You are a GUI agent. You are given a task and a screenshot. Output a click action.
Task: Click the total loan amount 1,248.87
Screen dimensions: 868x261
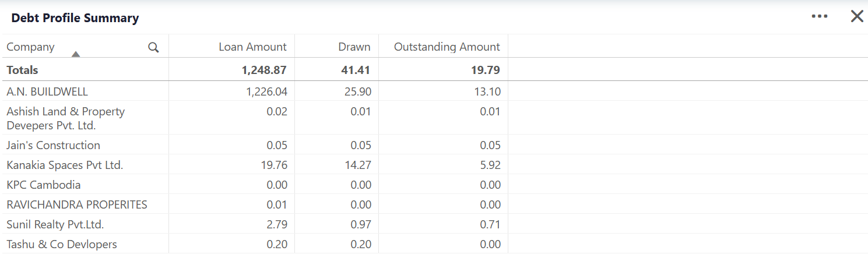(x=264, y=70)
